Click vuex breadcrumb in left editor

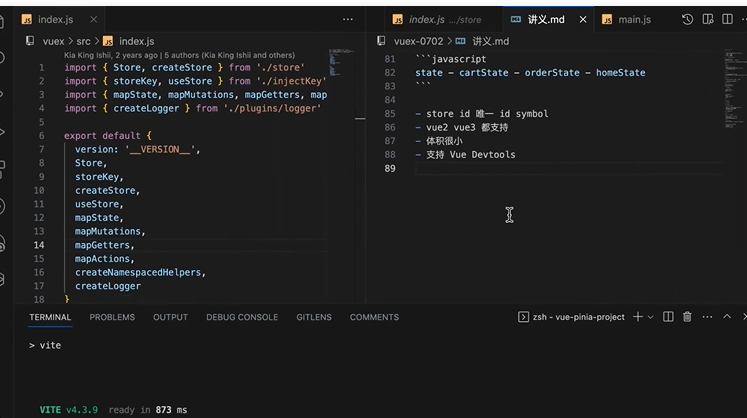click(x=53, y=41)
